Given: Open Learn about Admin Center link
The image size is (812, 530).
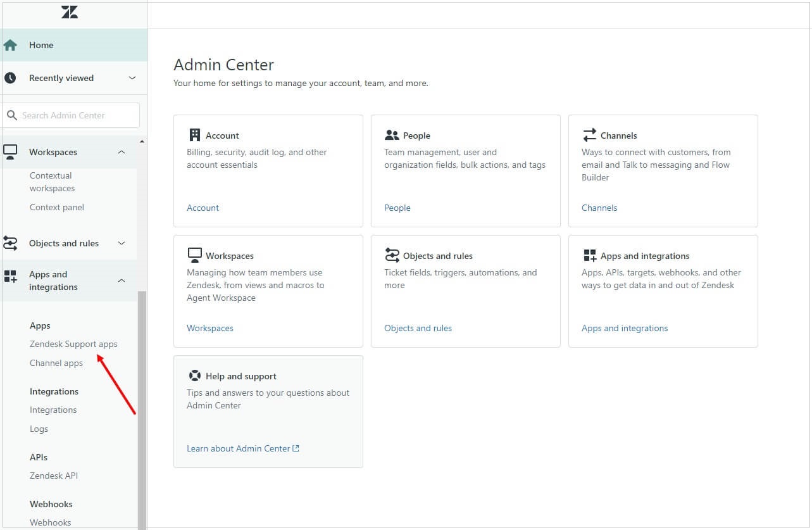Looking at the screenshot, I should [x=239, y=448].
